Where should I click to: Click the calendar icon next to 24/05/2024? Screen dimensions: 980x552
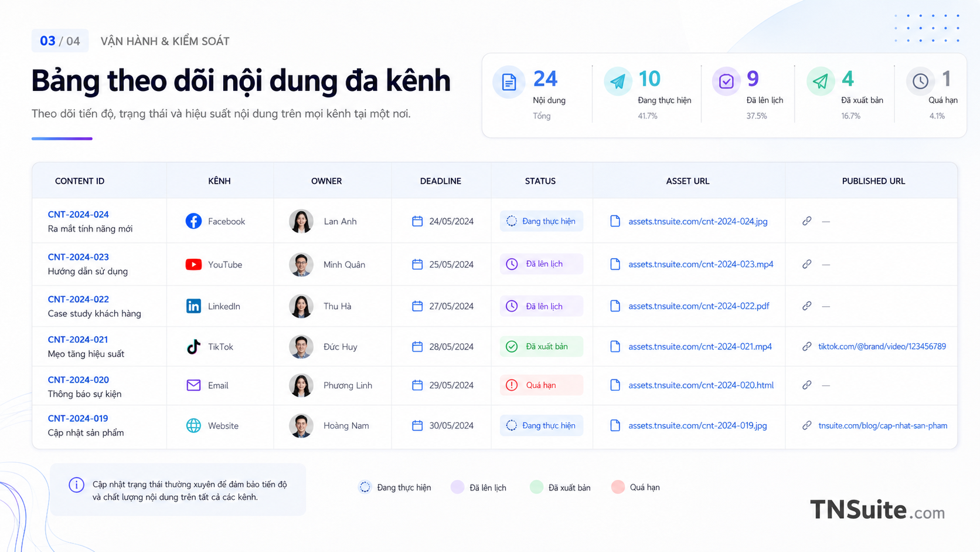click(x=417, y=221)
